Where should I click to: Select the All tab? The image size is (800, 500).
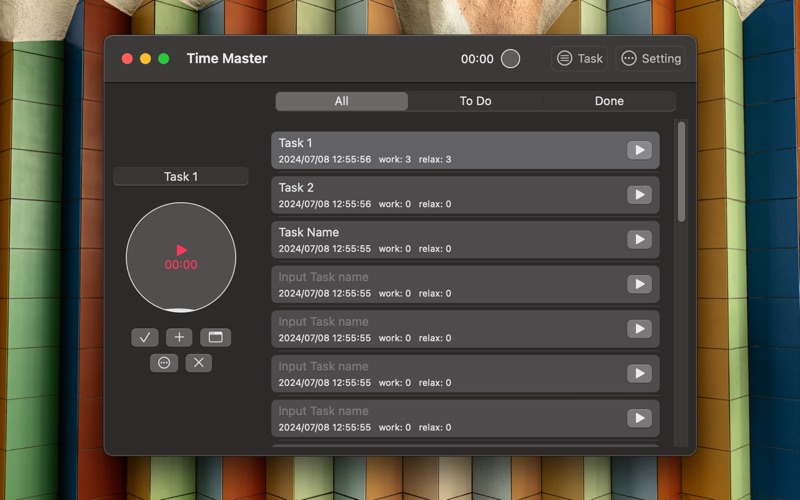pyautogui.click(x=341, y=101)
